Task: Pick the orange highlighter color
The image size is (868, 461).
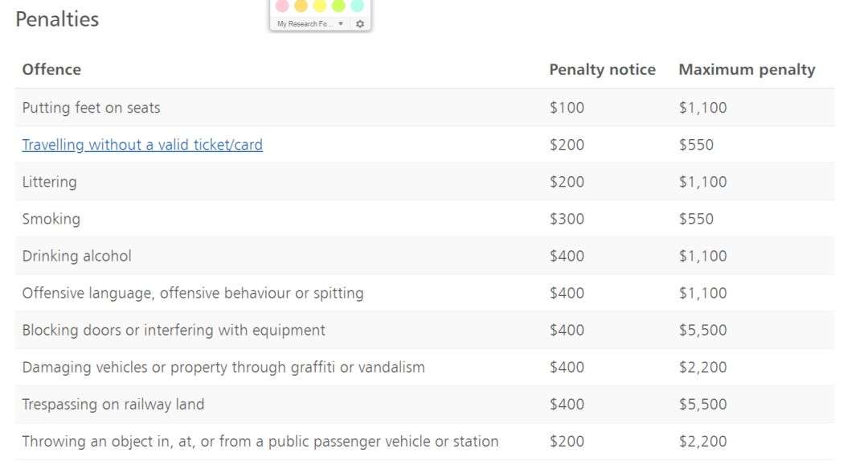Action: click(x=301, y=6)
